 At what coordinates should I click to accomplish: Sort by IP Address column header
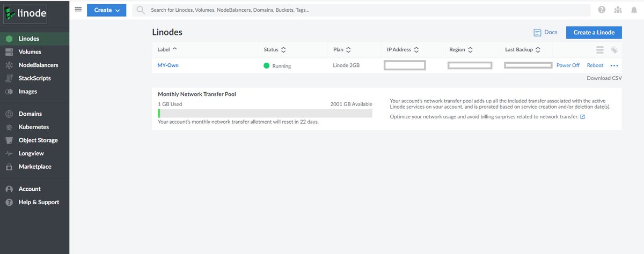point(402,49)
